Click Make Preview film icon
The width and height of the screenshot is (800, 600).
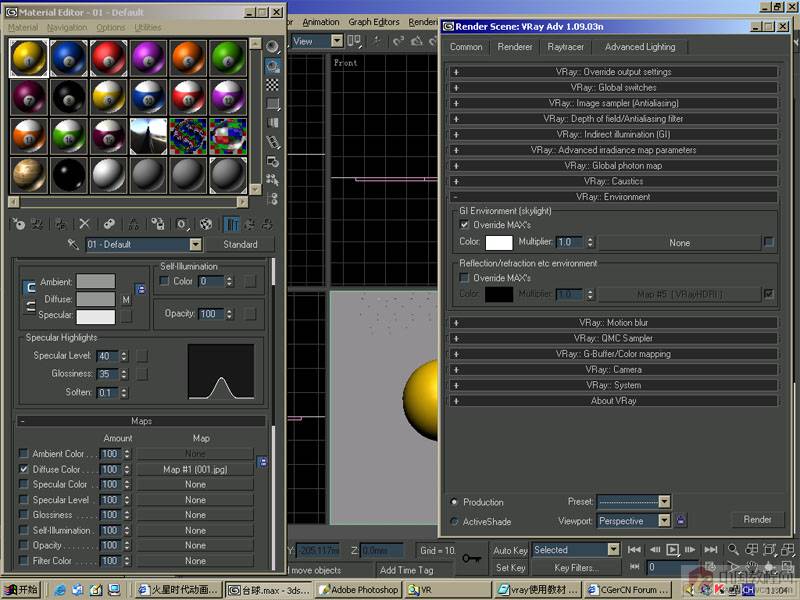(x=273, y=142)
